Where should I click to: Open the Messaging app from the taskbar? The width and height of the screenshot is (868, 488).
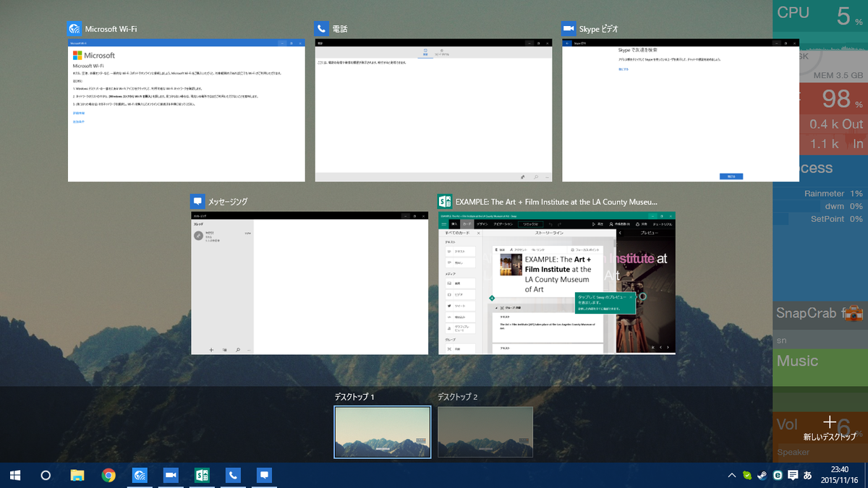click(263, 475)
